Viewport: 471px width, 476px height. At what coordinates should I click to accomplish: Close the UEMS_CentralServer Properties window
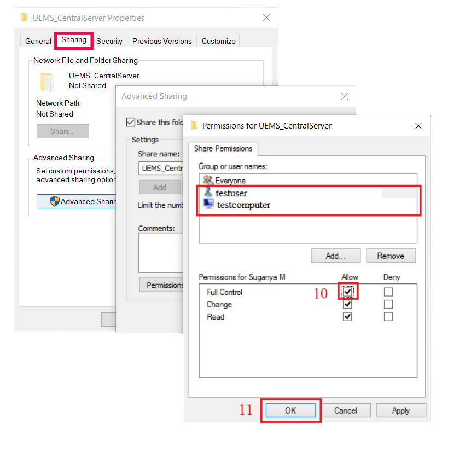coord(266,18)
